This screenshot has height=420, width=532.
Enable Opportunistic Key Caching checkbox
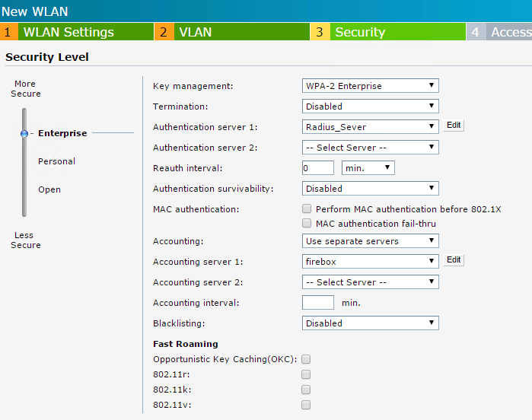pyautogui.click(x=306, y=359)
